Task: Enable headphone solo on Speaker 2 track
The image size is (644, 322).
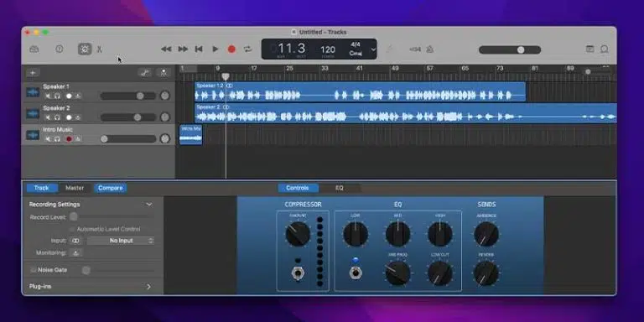Action: coord(57,117)
